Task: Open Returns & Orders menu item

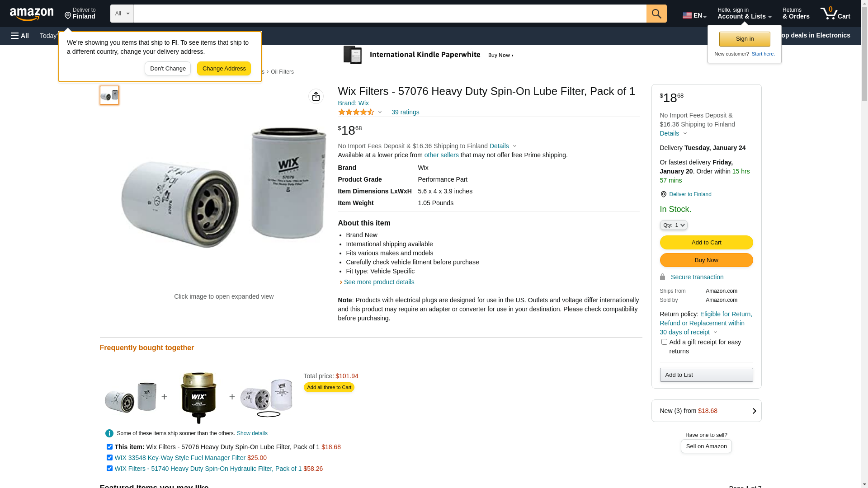Action: (x=796, y=14)
